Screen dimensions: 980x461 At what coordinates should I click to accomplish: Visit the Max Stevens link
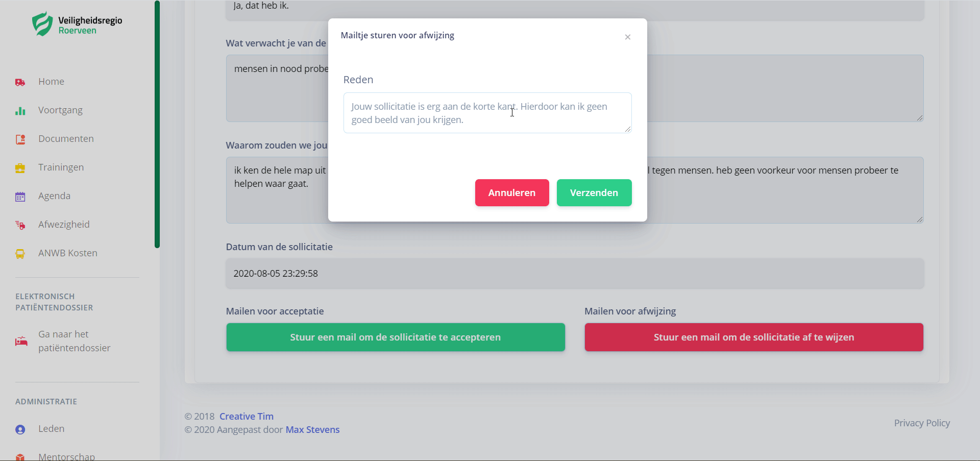coord(312,430)
